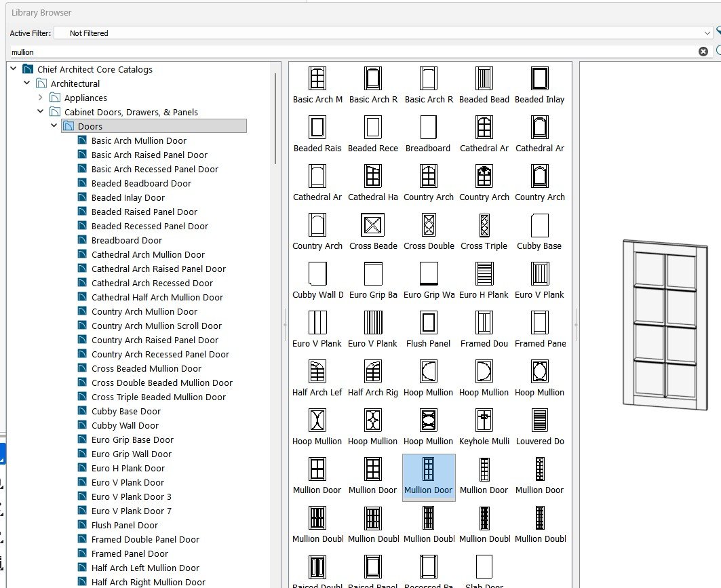The width and height of the screenshot is (721, 588).
Task: Choose the Cross Beaded door icon
Action: tap(373, 225)
